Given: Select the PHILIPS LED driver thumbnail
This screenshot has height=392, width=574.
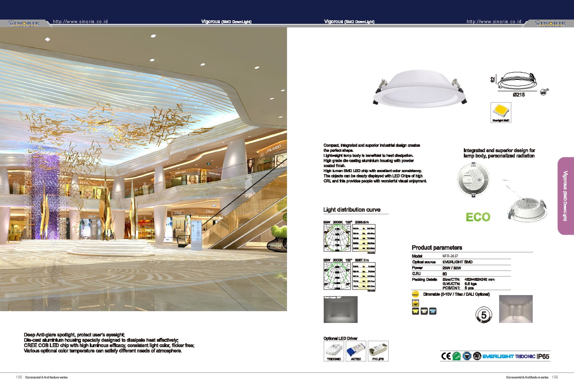Looking at the screenshot, I should click(x=378, y=351).
